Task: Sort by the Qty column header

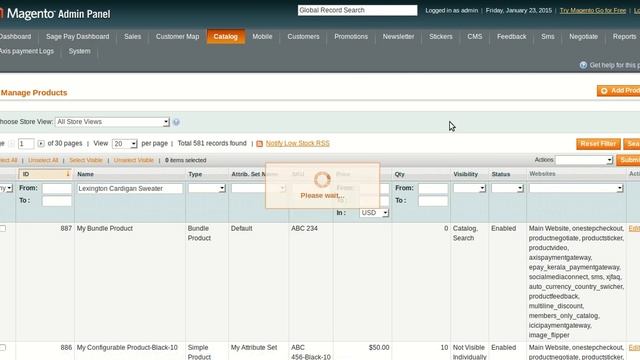Action: [x=400, y=174]
